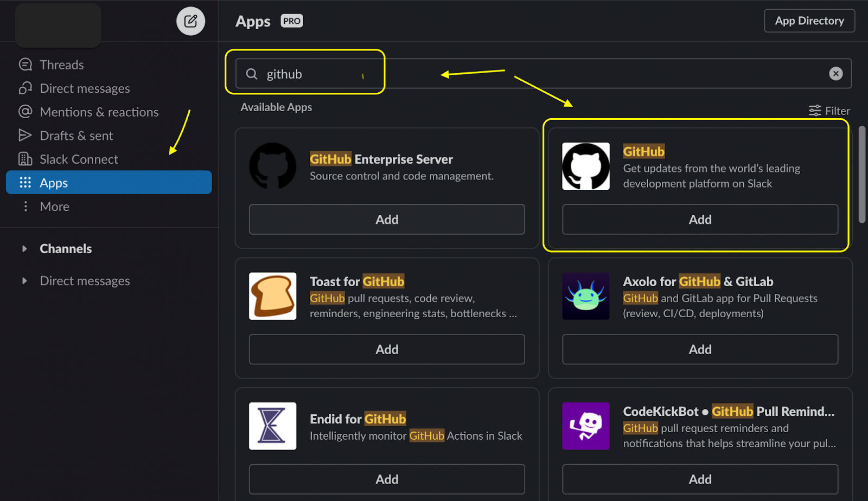This screenshot has height=501, width=868.
Task: Select Apps in the sidebar
Action: point(108,182)
